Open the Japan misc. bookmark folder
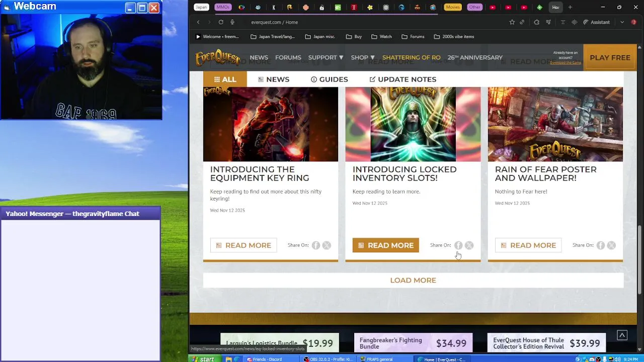This screenshot has height=362, width=644. click(319, 37)
